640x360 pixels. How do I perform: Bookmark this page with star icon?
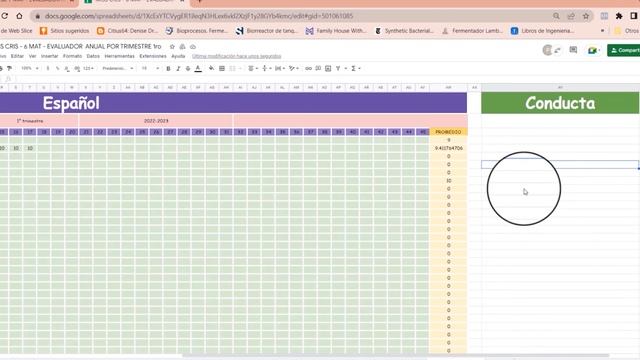[586, 16]
